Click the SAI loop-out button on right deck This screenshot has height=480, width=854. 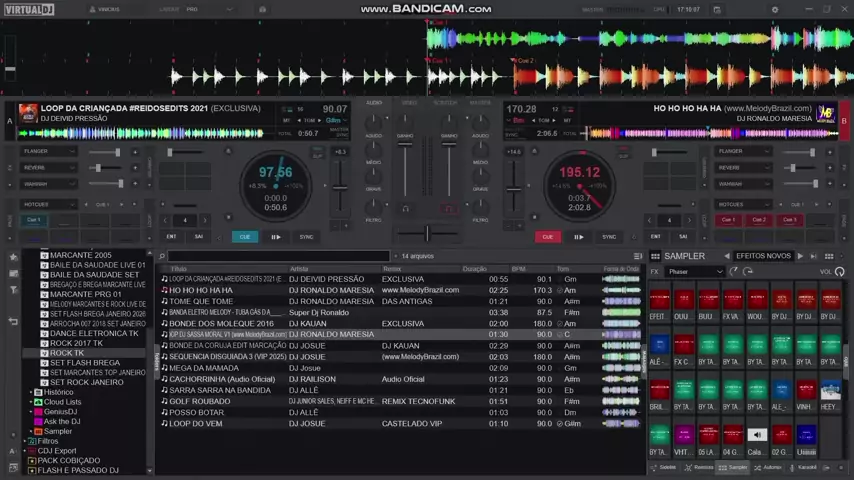(683, 237)
